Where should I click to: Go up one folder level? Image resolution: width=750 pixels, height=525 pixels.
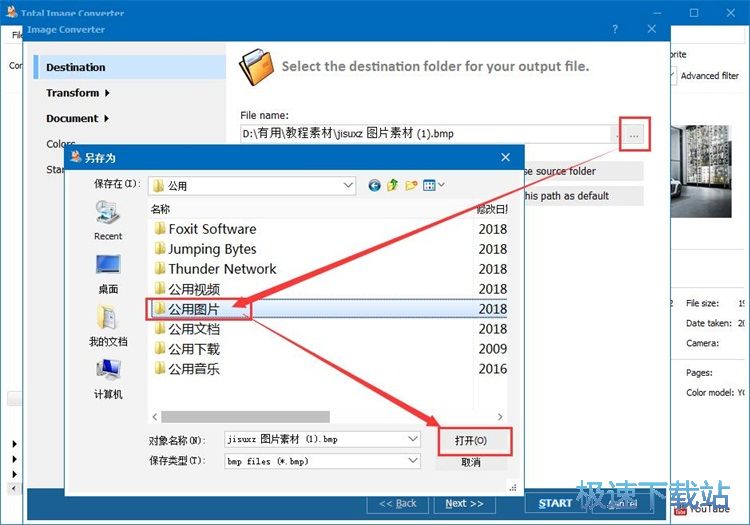[393, 185]
